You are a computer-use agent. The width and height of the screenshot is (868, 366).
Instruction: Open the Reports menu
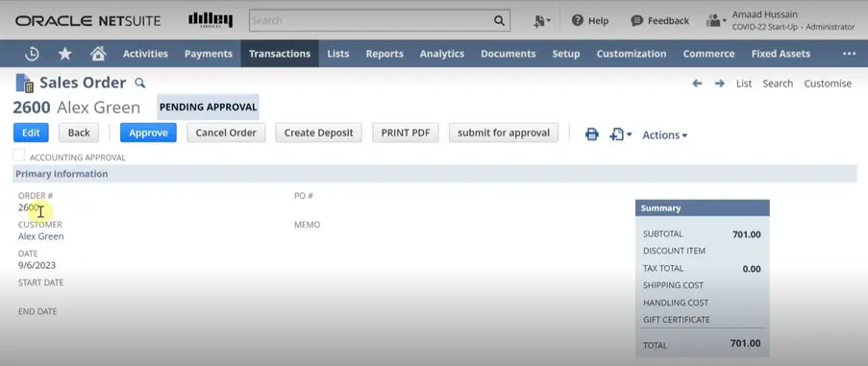tap(384, 54)
